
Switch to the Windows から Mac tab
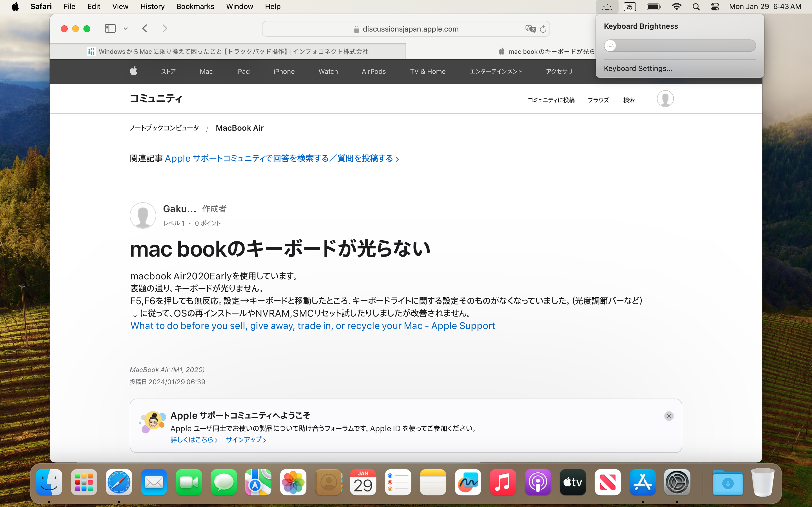point(228,51)
